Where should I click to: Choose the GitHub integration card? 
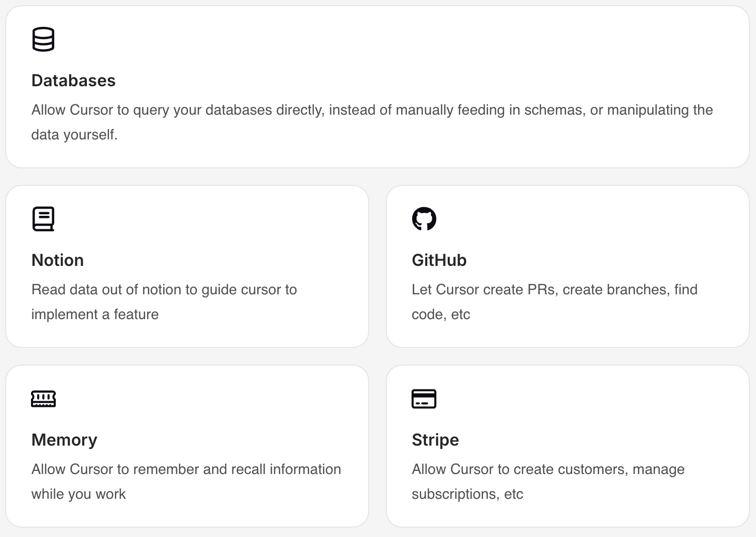(568, 266)
